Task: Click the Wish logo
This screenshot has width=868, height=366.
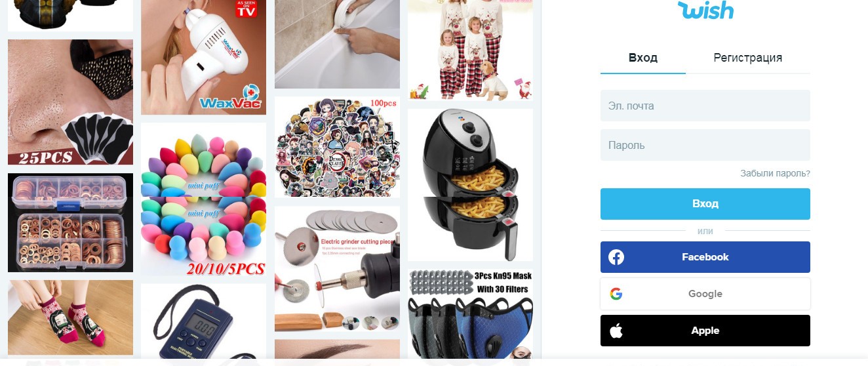Action: pos(705,10)
